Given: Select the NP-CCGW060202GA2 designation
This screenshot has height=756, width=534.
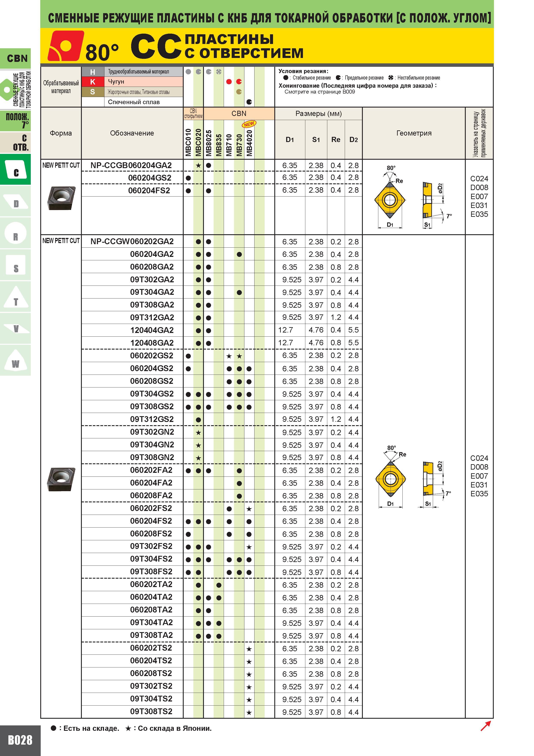Looking at the screenshot, I should (x=132, y=241).
